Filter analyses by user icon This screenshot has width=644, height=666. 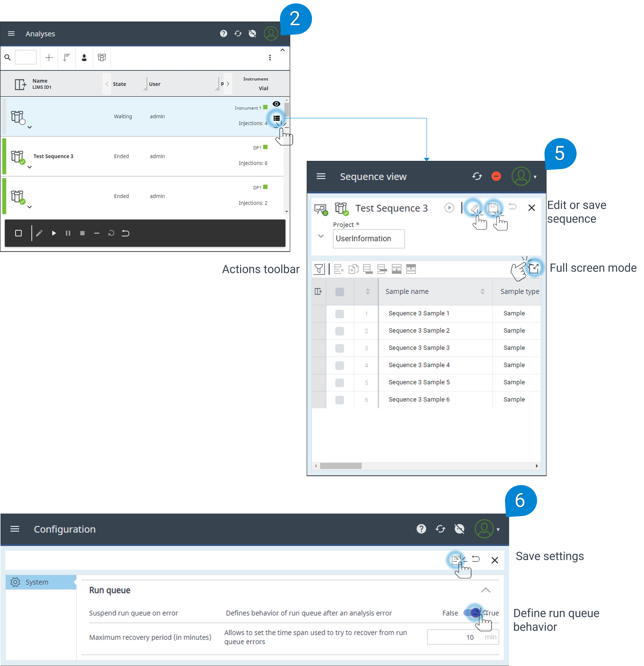click(x=84, y=57)
